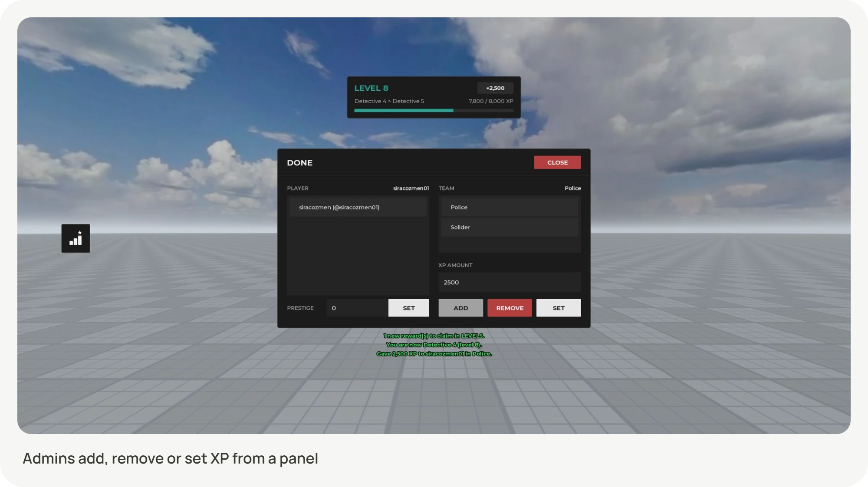Click the DONE panel title
The height and width of the screenshot is (487, 868).
click(x=299, y=163)
